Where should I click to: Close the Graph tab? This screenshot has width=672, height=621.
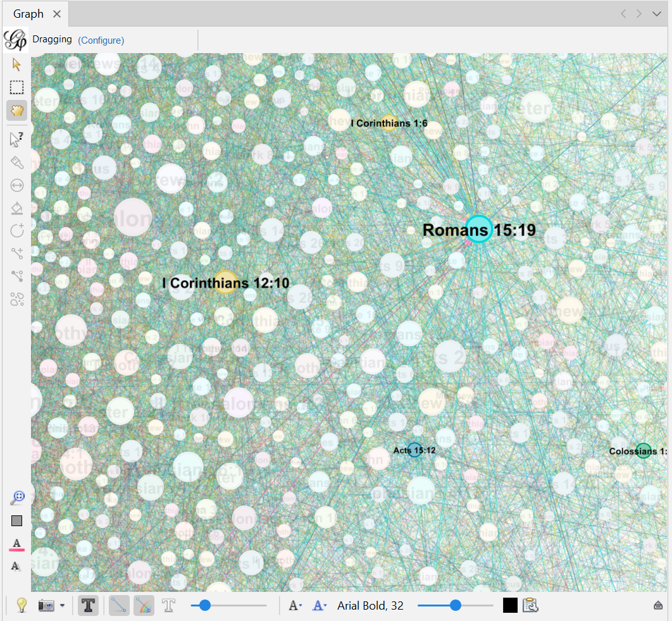(56, 14)
